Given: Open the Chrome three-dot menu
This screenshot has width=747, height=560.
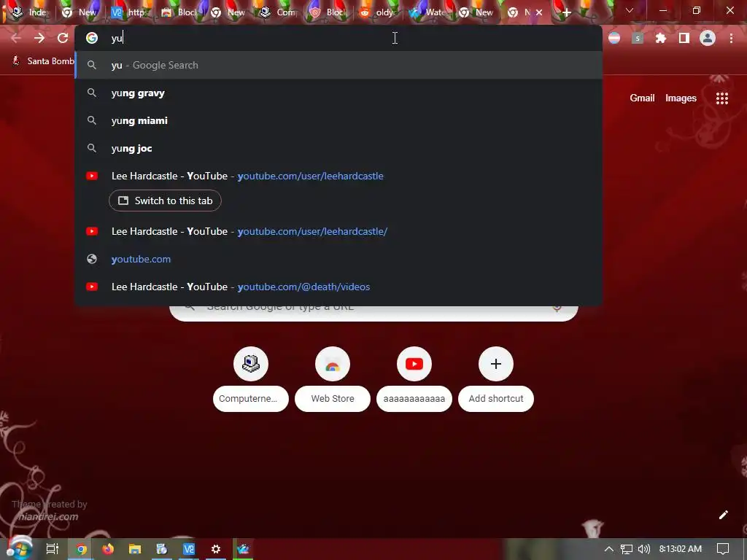Looking at the screenshot, I should (x=731, y=38).
